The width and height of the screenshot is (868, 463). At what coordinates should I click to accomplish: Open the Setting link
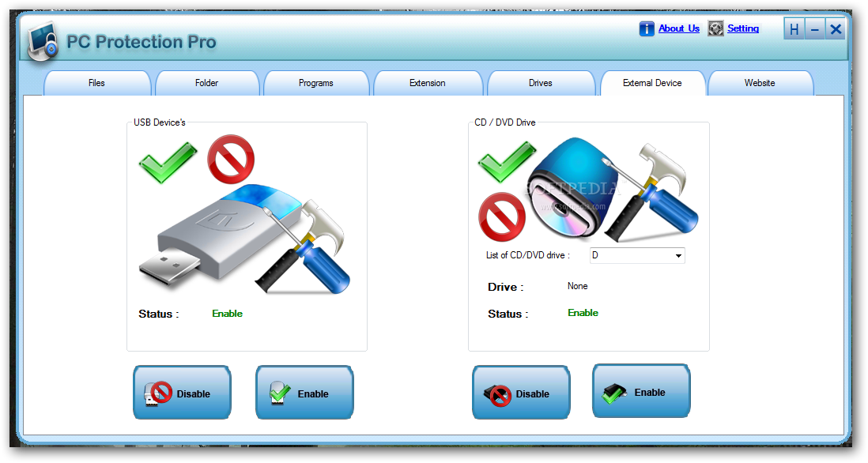(743, 28)
